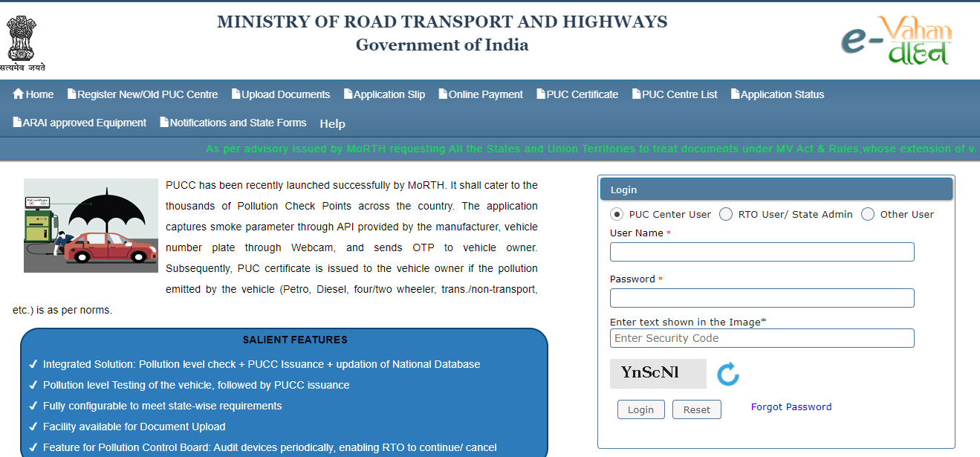
Task: Open the Application Slip page
Action: pos(384,94)
